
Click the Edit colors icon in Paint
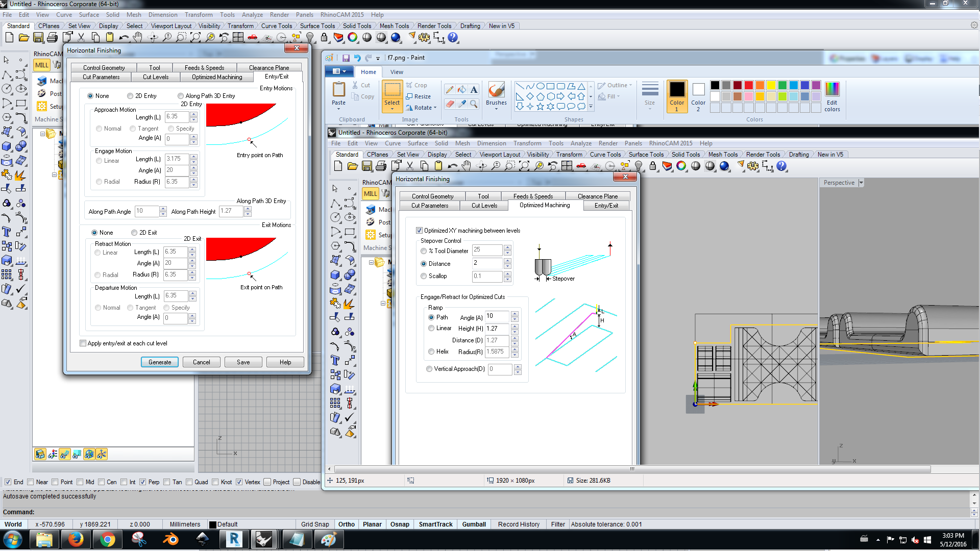click(x=832, y=96)
